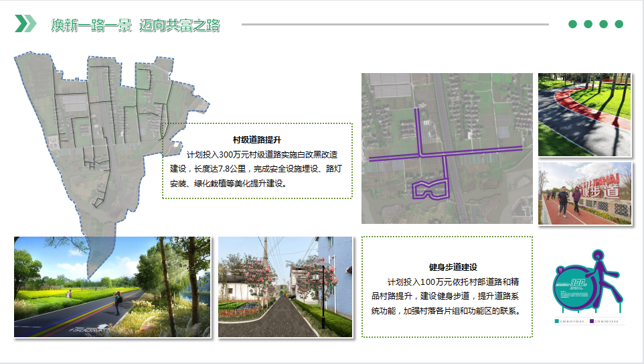Click the riverside road rendering image
Image resolution: width=644 pixels, height=364 pixels.
coord(112,287)
